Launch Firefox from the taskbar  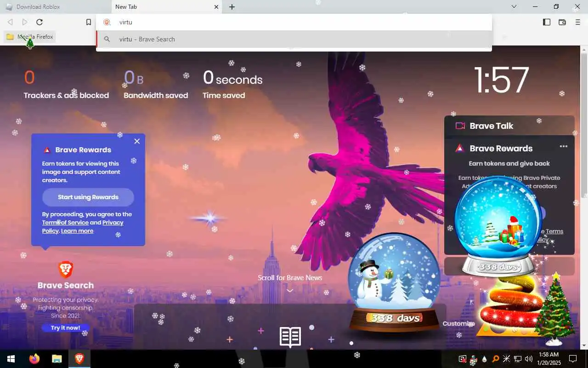click(x=34, y=359)
